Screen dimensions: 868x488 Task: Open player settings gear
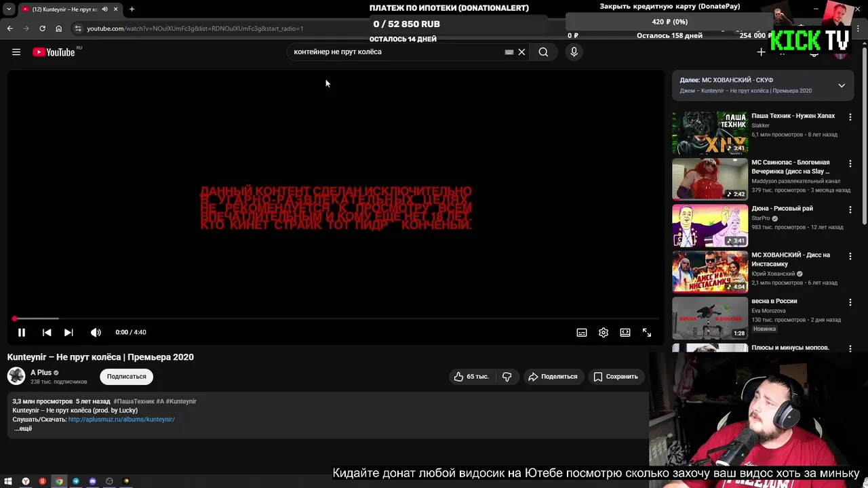tap(604, 332)
